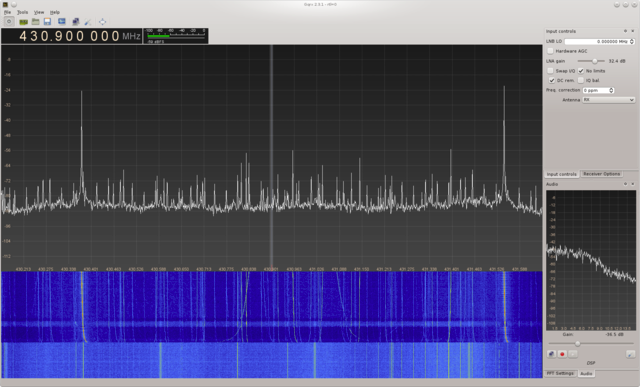
Task: Click the LNB LO spinbox arrows
Action: coord(632,41)
